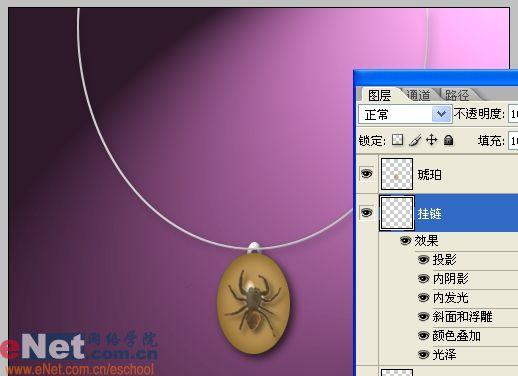The image size is (518, 376).
Task: Toggle lock all padlock icon
Action: click(x=449, y=140)
